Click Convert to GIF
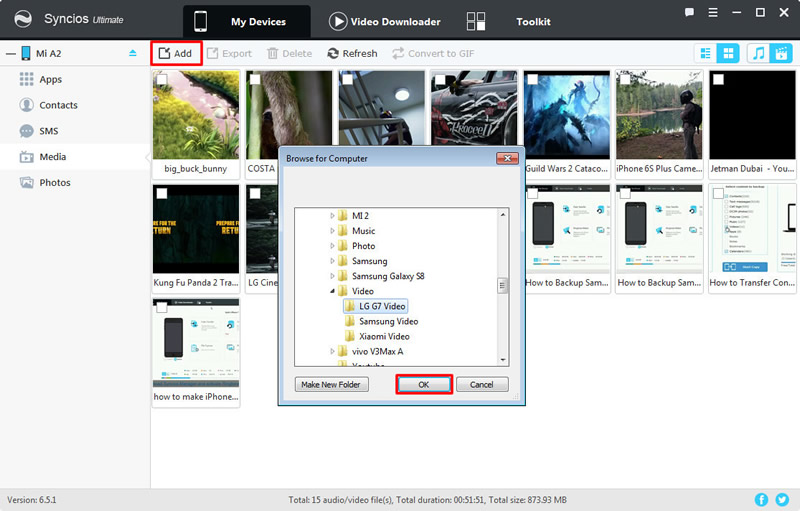The width and height of the screenshot is (800, 511). tap(433, 53)
